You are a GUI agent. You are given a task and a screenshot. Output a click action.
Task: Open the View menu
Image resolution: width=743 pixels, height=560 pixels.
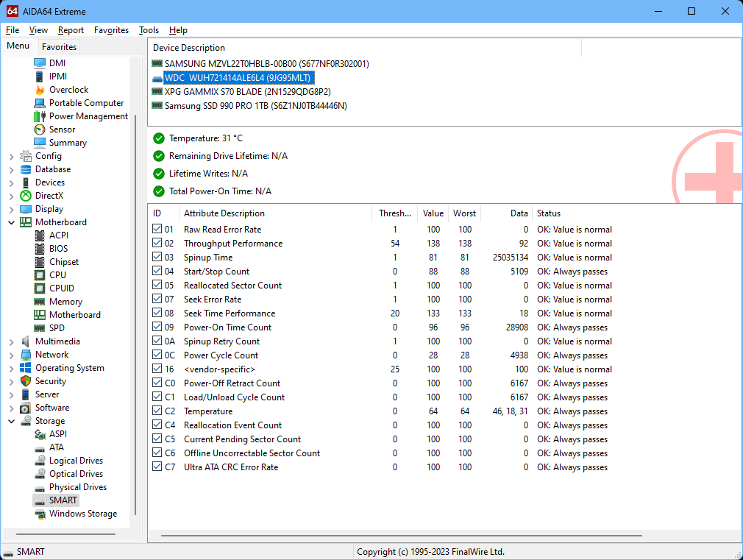pos(38,30)
